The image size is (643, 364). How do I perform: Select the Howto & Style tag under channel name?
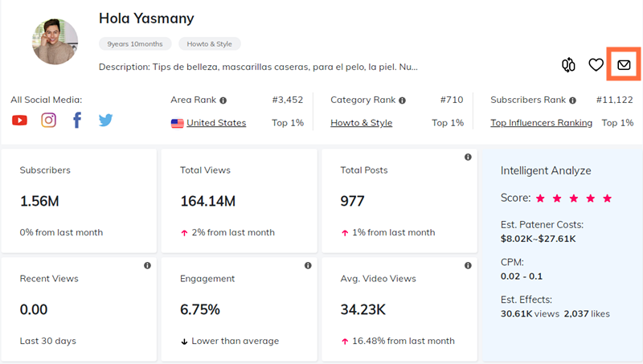210,44
